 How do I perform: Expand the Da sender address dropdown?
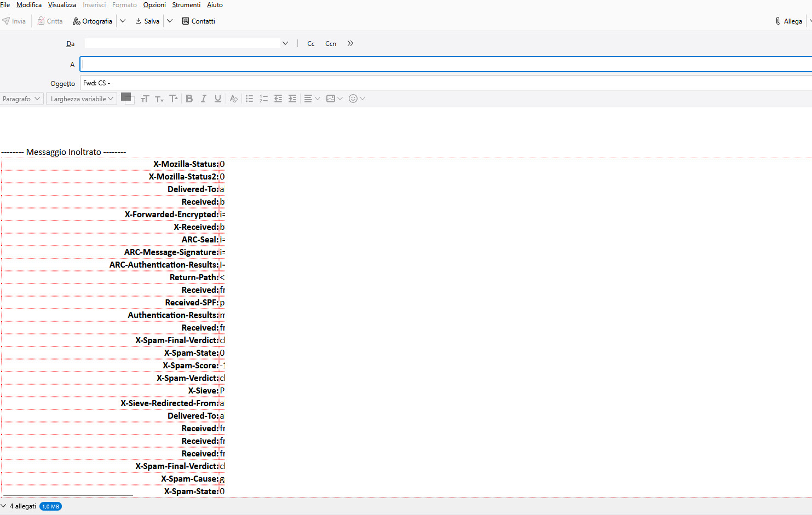tap(285, 43)
